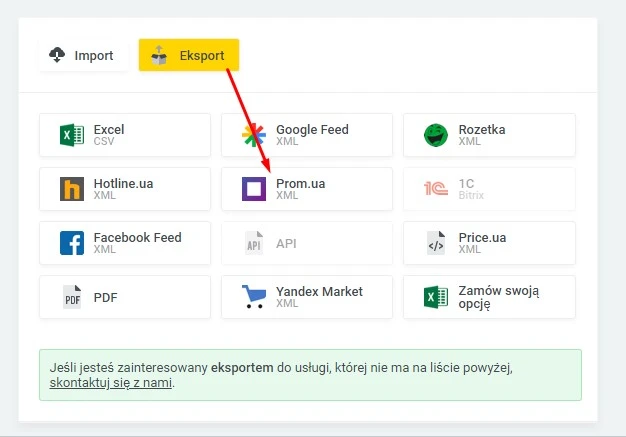Click the colorful Google Feed icon
The width and height of the screenshot is (626, 437).
pyautogui.click(x=254, y=135)
